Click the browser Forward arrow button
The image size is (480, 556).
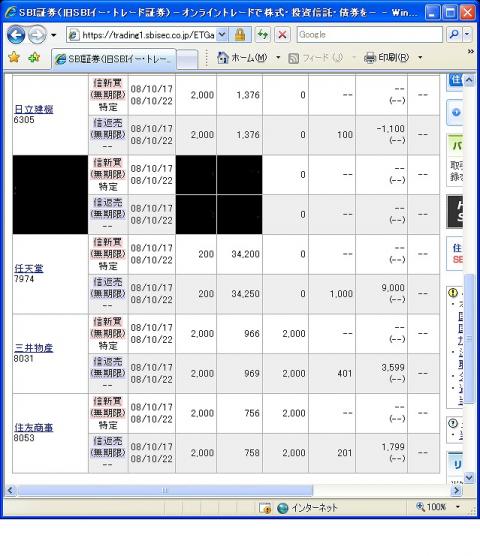(37, 35)
